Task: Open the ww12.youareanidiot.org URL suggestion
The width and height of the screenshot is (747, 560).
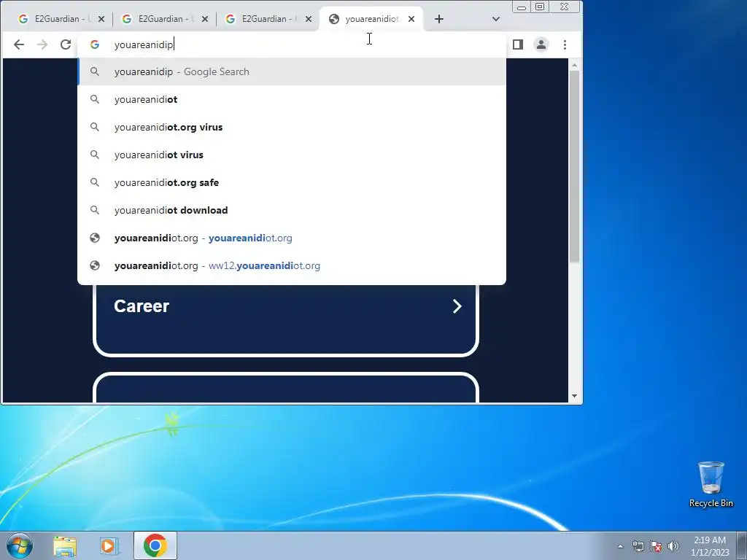Action: [292, 265]
